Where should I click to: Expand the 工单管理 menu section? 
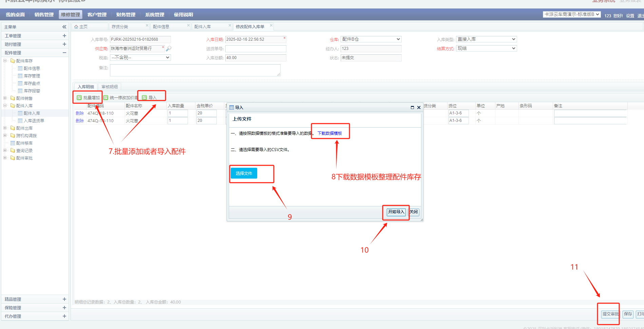(64, 36)
